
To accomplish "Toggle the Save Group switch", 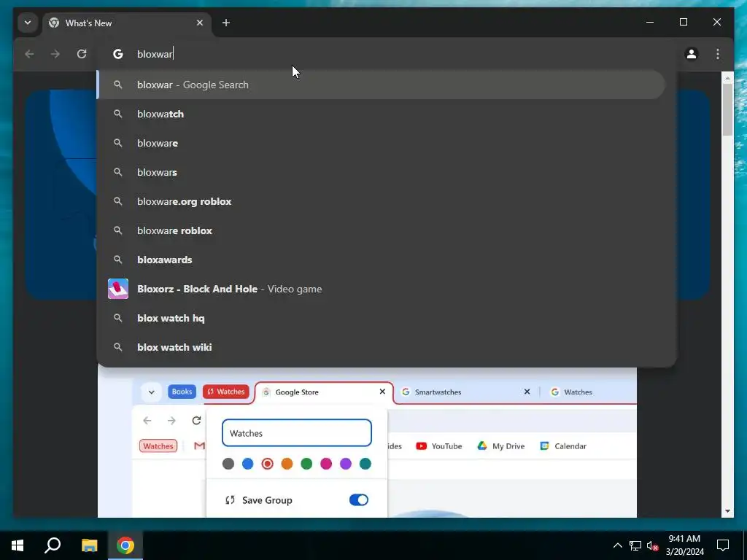I will pyautogui.click(x=359, y=500).
